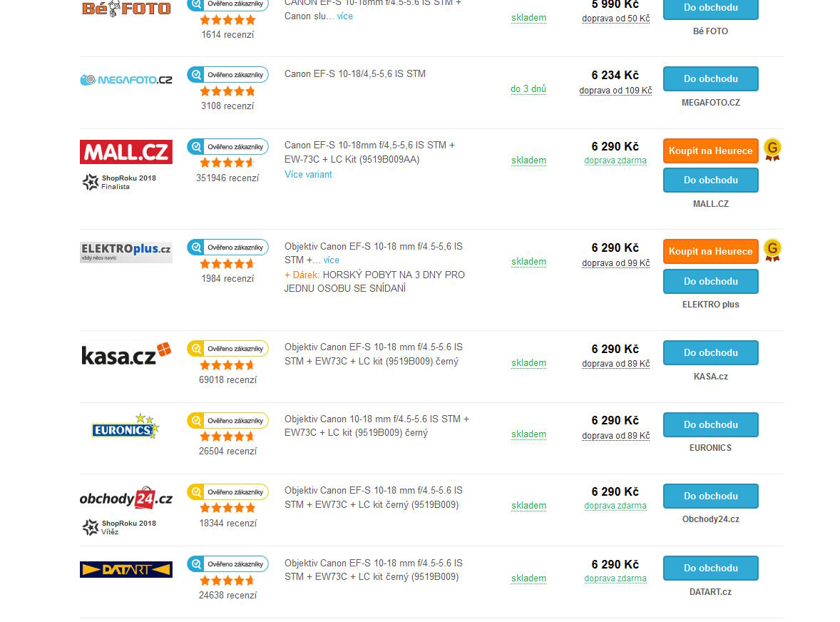This screenshot has height=622, width=840.
Task: Click the MEGAFOTO.CZ star rating
Action: point(227,91)
